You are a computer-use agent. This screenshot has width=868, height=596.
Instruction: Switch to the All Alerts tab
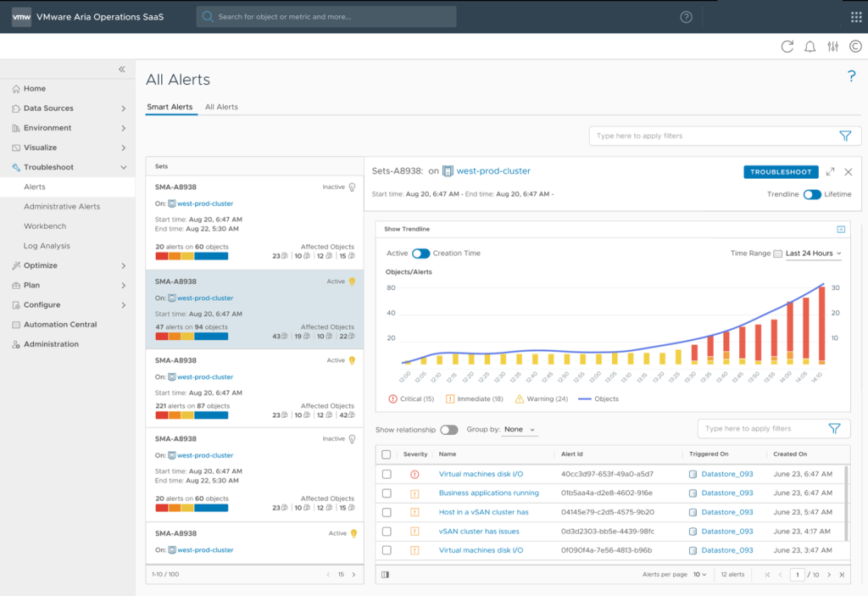tap(221, 107)
